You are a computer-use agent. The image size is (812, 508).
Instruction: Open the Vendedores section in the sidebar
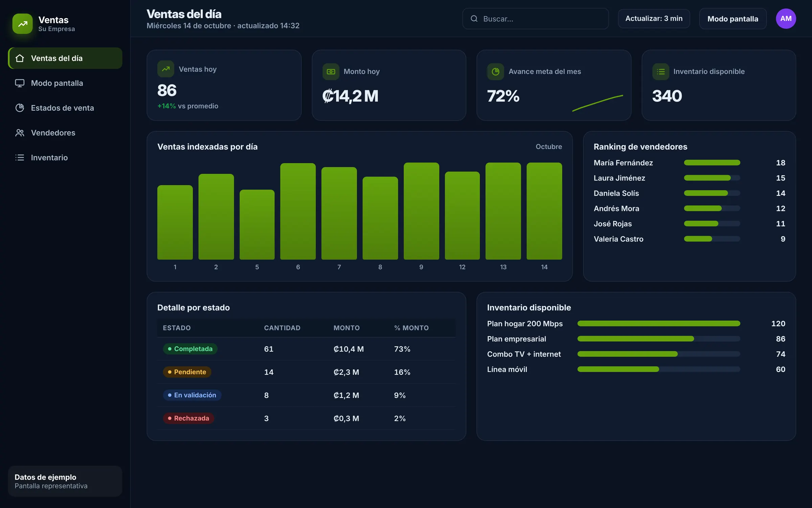(65, 133)
